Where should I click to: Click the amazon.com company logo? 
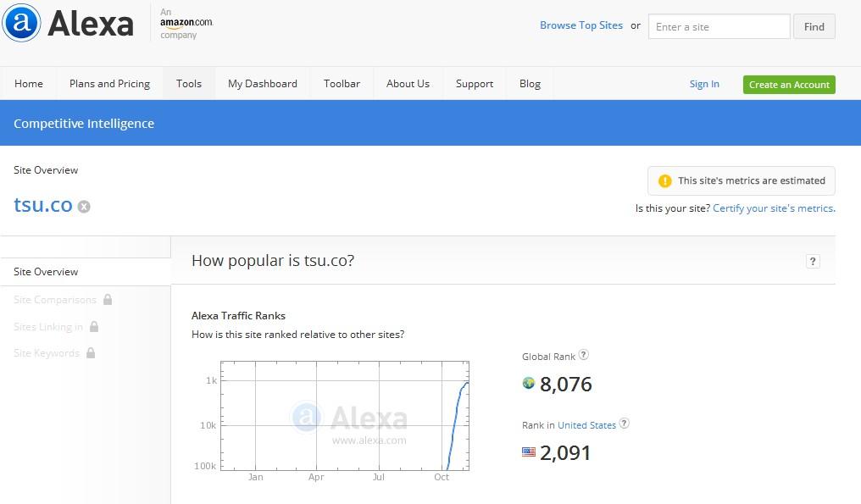pyautogui.click(x=186, y=23)
